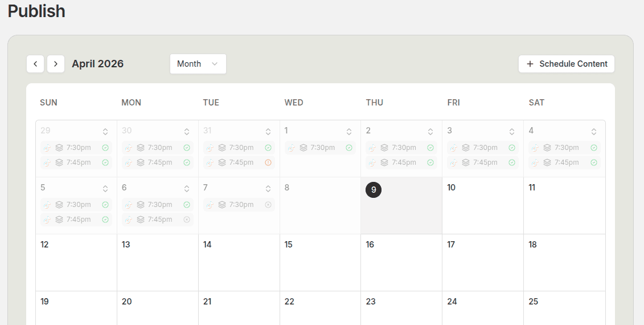This screenshot has width=644, height=325.
Task: Go to the next month
Action: click(56, 64)
